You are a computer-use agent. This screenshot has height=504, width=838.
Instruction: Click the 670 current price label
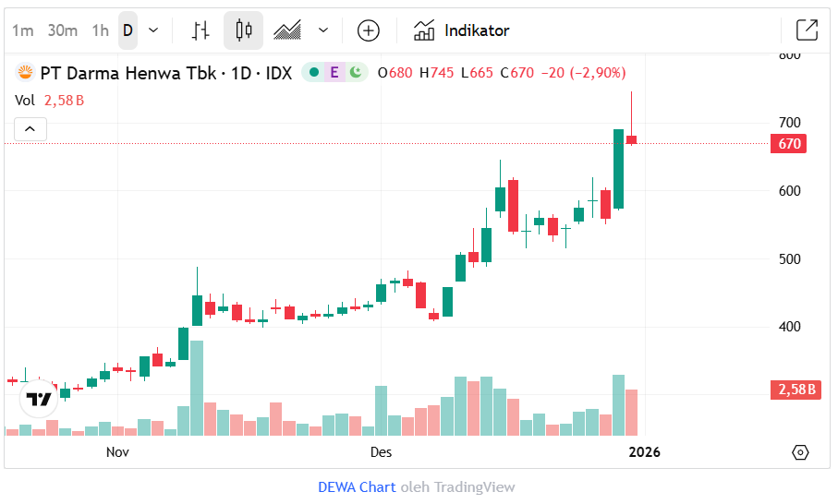pyautogui.click(x=788, y=144)
